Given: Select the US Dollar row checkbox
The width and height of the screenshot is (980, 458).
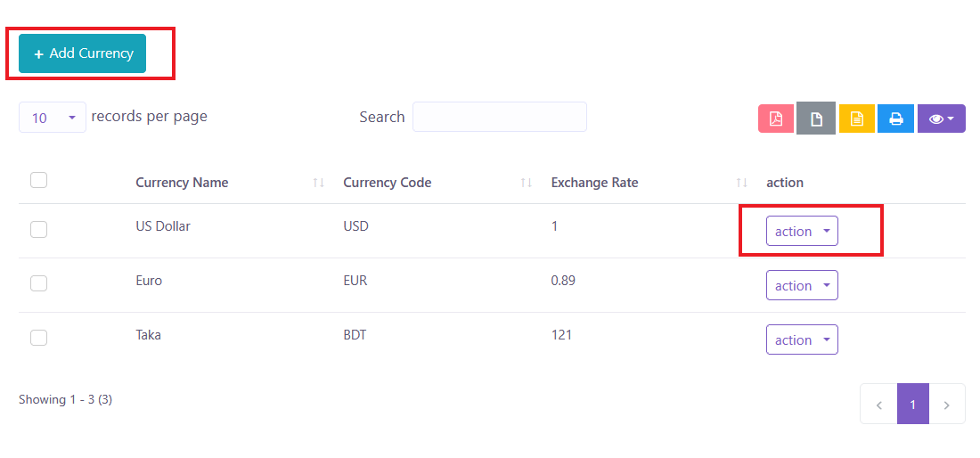Looking at the screenshot, I should tap(38, 229).
